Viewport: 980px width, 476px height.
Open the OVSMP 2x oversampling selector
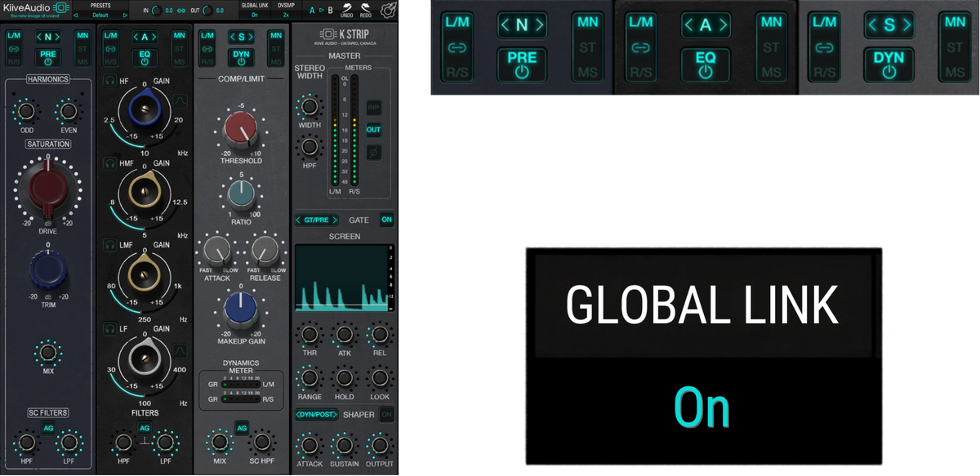pyautogui.click(x=286, y=15)
